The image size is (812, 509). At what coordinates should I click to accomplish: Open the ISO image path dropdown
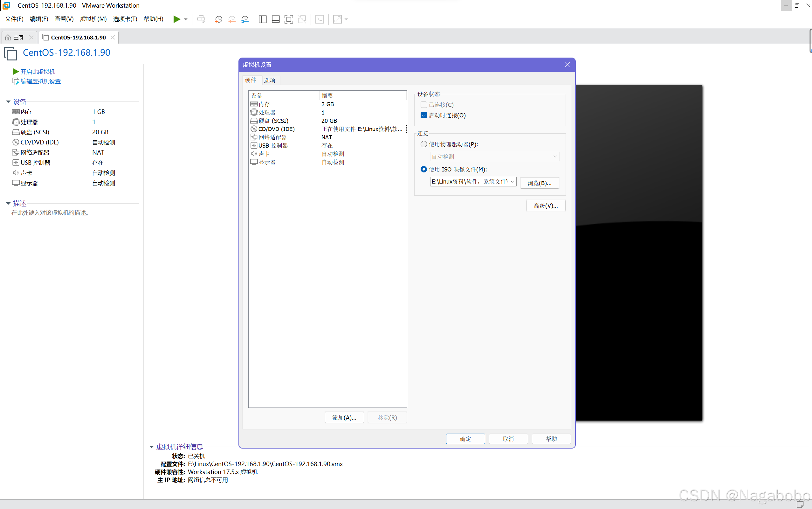click(x=512, y=182)
